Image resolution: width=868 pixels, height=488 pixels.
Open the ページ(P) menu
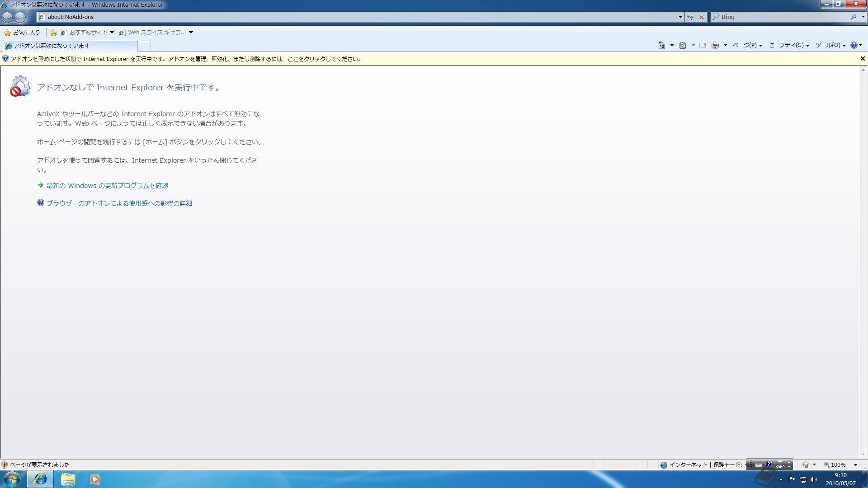click(747, 45)
